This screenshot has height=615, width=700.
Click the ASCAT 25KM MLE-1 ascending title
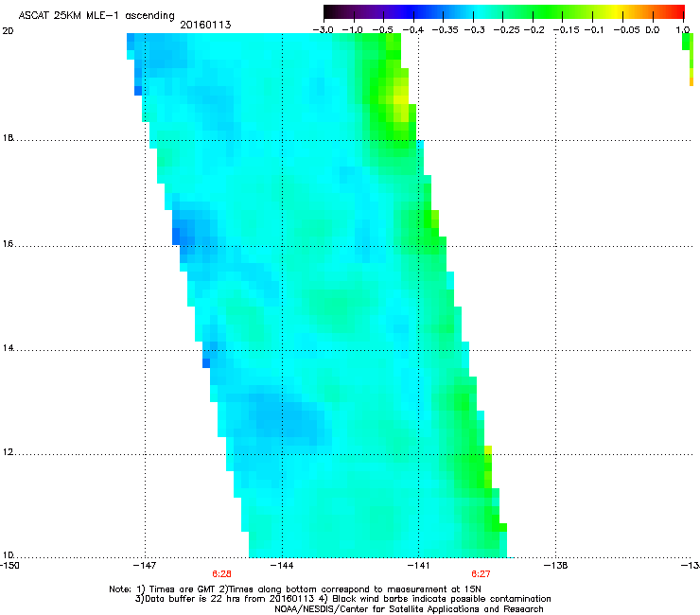pos(96,16)
